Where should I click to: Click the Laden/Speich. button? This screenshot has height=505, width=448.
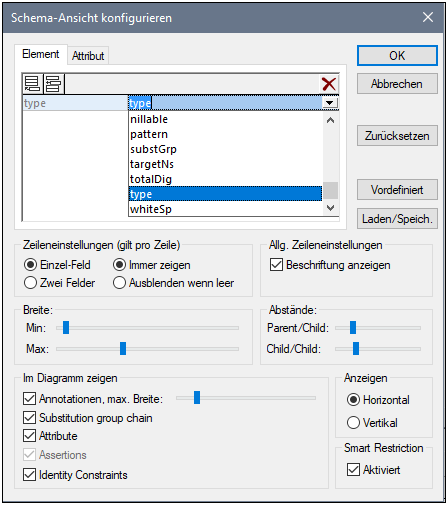397,219
